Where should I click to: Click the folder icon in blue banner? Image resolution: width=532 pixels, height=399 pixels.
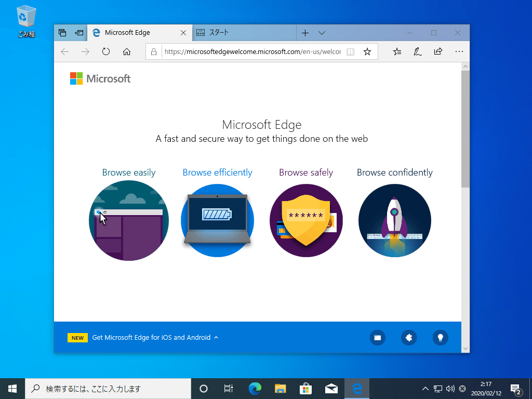click(377, 338)
